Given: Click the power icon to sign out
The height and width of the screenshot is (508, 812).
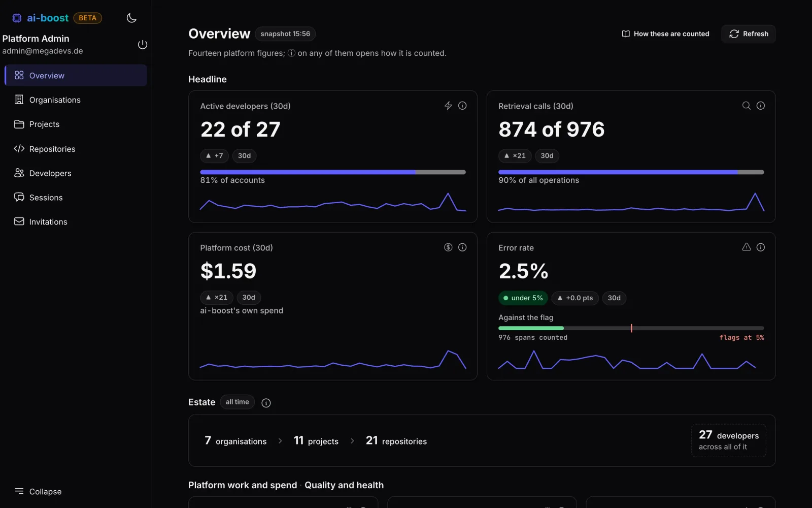Looking at the screenshot, I should (x=143, y=45).
